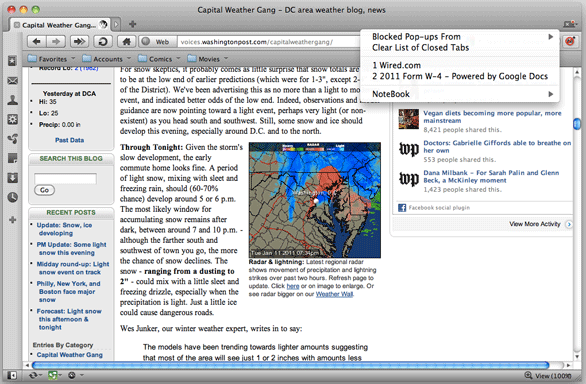Choose Clear List of Closed Tabs
586x384 pixels.
[460, 47]
